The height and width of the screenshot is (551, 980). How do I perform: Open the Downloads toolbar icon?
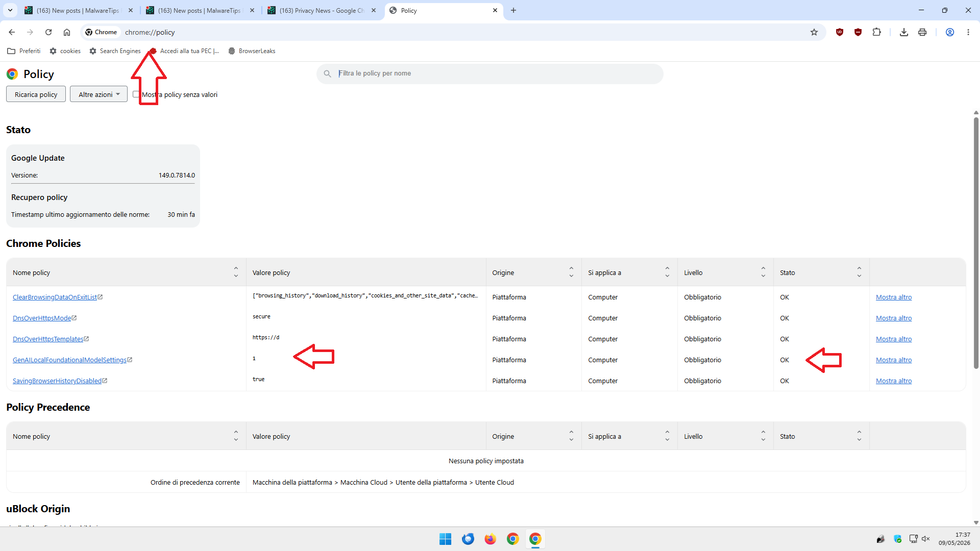(x=904, y=32)
